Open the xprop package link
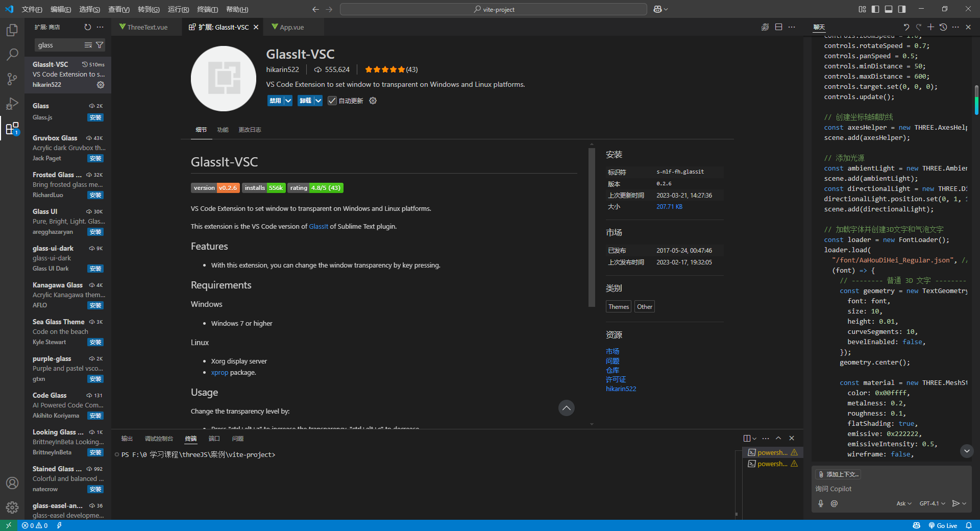The width and height of the screenshot is (980, 531). click(x=219, y=373)
